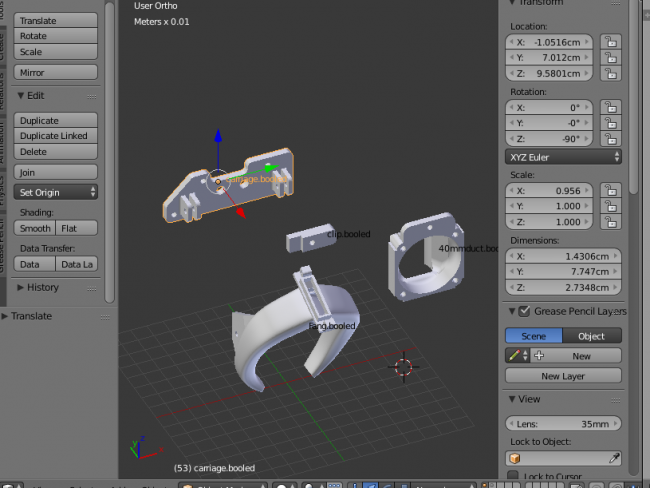650x488 pixels.
Task: Click the Duplicate Linked button
Action: [54, 136]
